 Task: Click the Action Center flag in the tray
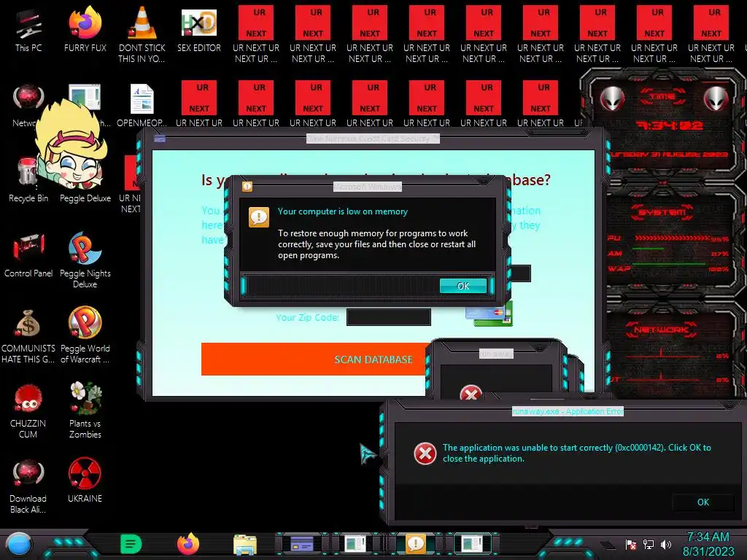[x=631, y=545]
